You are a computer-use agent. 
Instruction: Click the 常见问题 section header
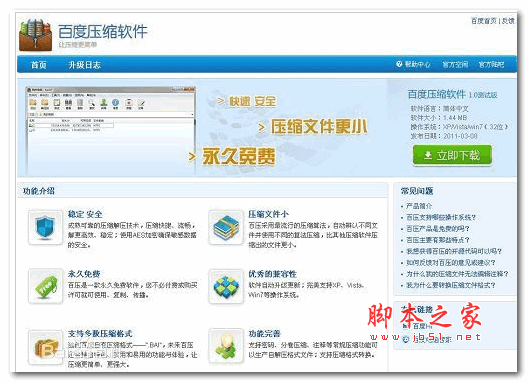(x=417, y=191)
